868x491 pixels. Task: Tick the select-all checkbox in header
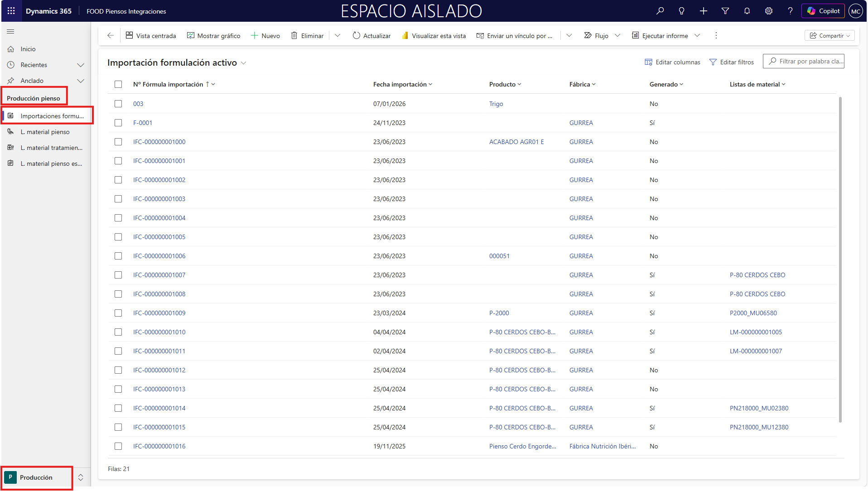point(118,84)
